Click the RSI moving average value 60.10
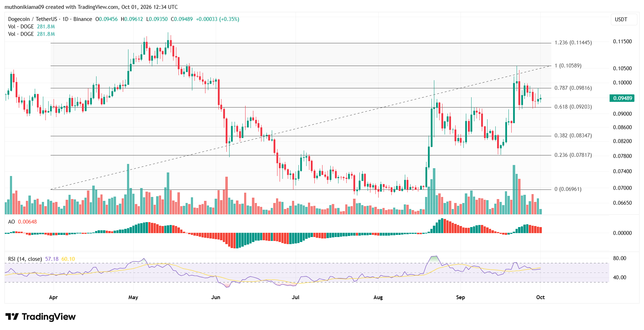 [x=68, y=259]
